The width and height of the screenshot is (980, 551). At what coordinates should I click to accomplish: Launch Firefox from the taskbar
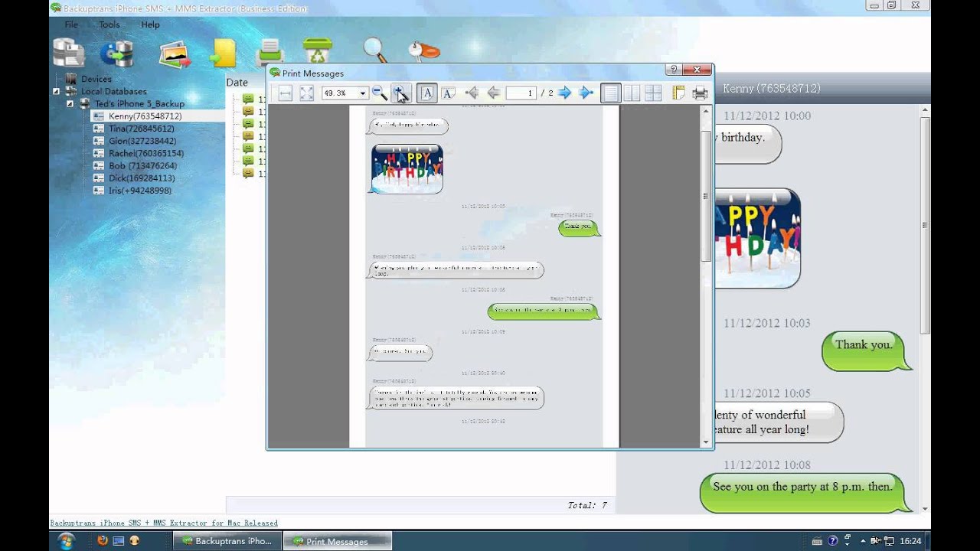coord(103,540)
